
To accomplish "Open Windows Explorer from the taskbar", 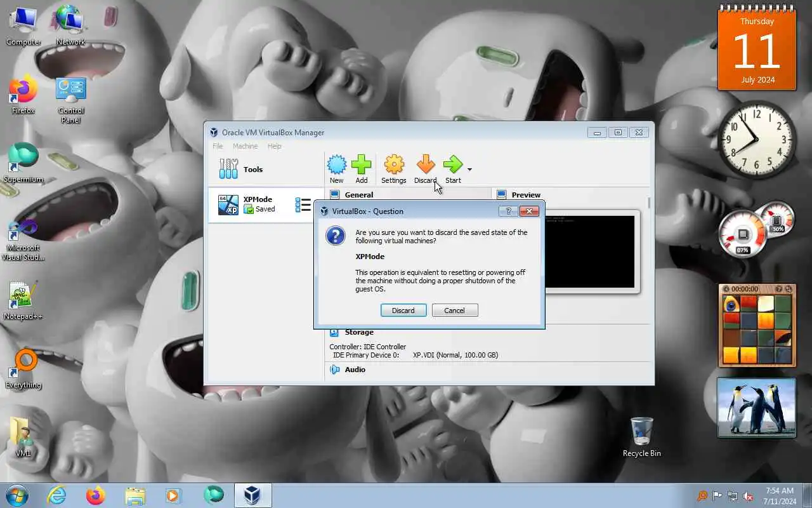I will pyautogui.click(x=135, y=495).
